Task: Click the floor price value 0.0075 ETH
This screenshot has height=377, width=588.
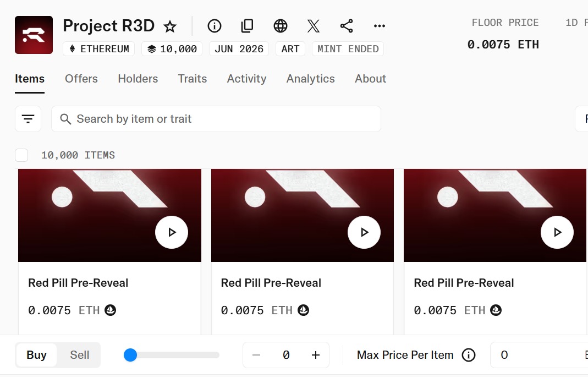Action: click(503, 45)
